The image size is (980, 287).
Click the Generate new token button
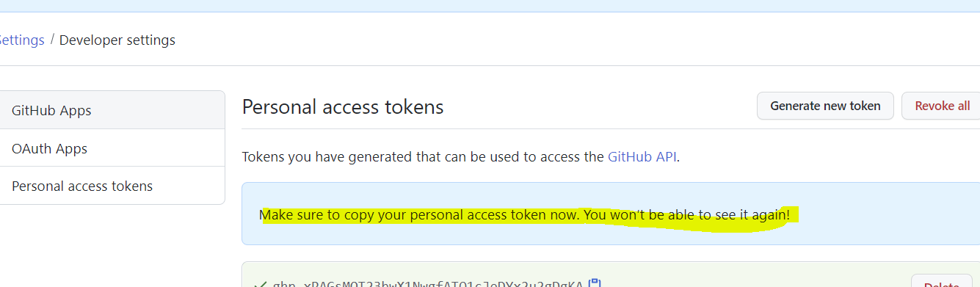click(825, 106)
